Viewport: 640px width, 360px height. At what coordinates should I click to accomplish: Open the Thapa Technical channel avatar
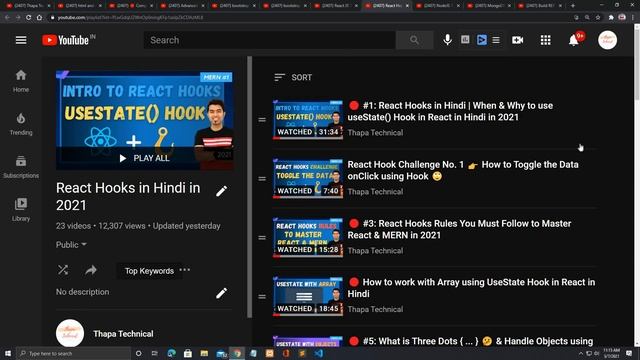(70, 333)
